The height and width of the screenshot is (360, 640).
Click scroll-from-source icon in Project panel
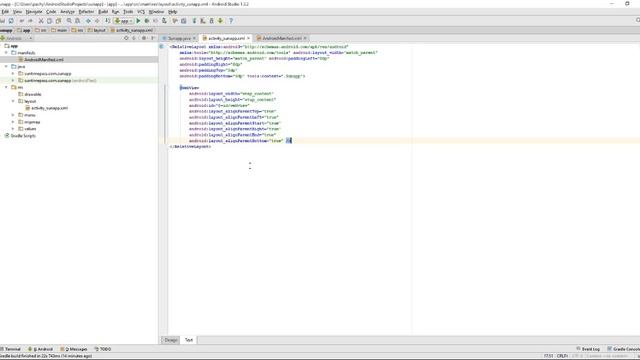click(x=126, y=38)
